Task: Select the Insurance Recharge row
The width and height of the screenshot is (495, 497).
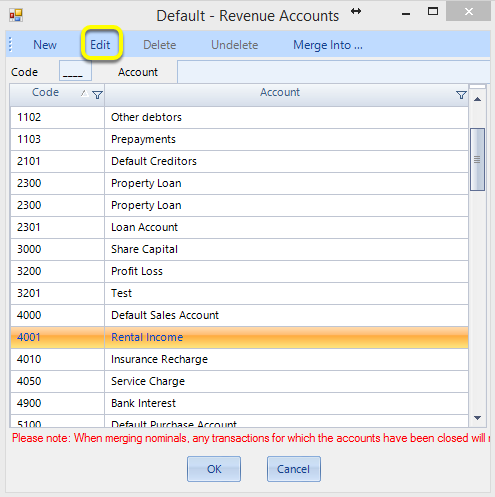Action: coord(239,359)
